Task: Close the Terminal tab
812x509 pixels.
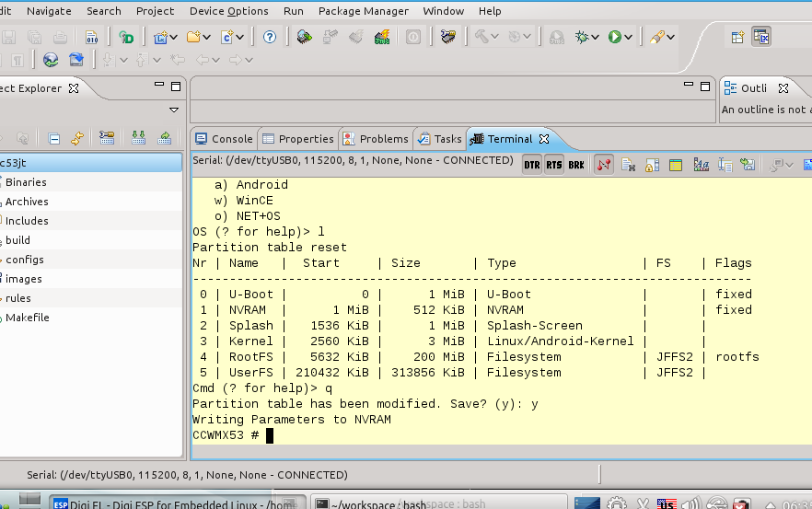Action: (544, 139)
